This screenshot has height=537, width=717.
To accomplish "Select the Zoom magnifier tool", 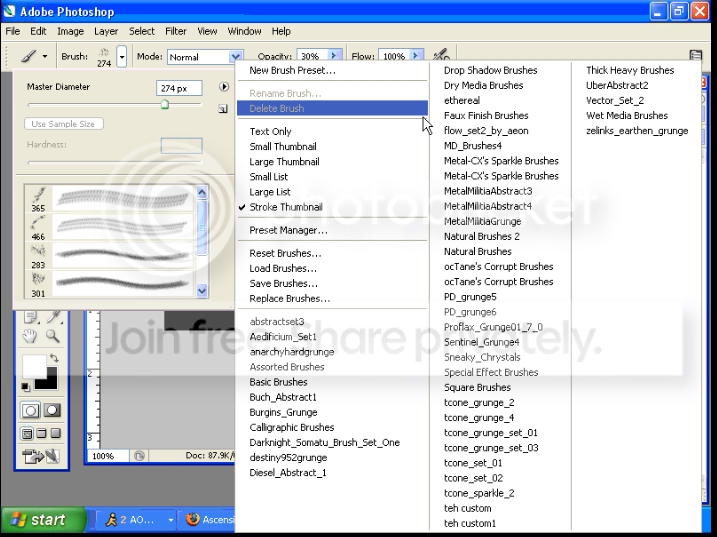I will (x=53, y=336).
